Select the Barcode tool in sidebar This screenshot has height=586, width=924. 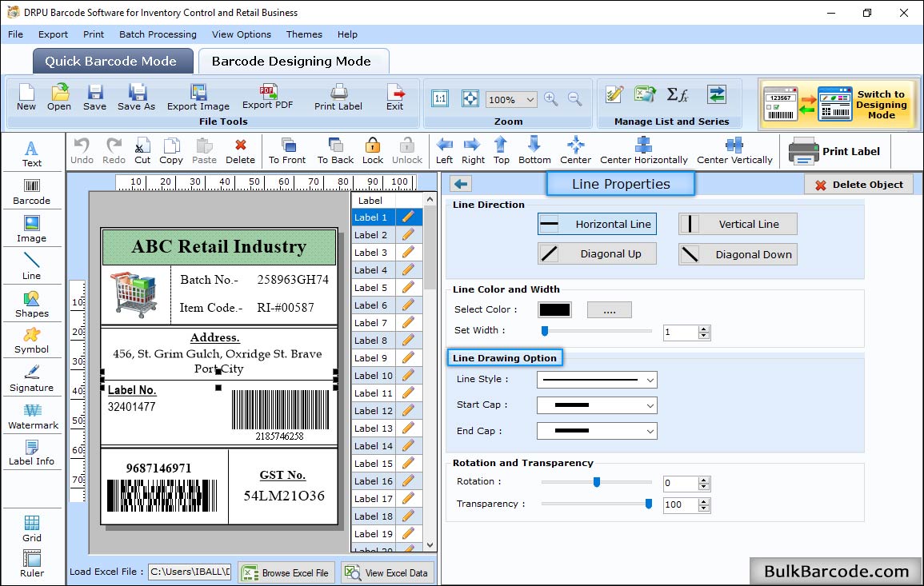pyautogui.click(x=32, y=192)
